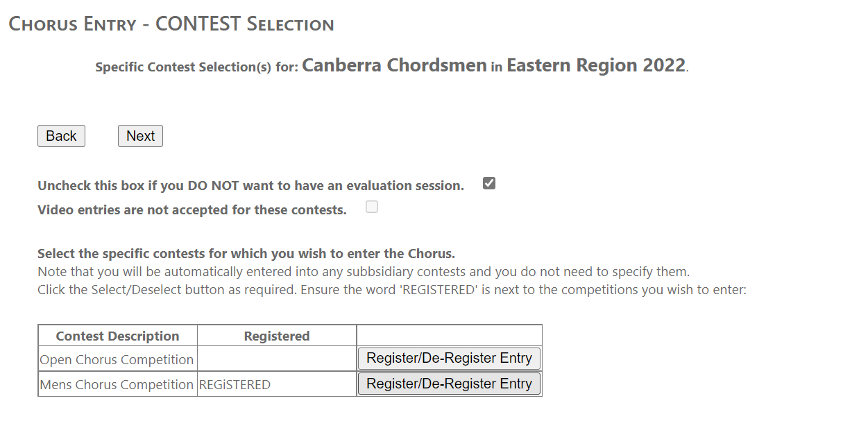Click the video entries not accepted label
Screen dimensions: 868x446
pos(192,210)
